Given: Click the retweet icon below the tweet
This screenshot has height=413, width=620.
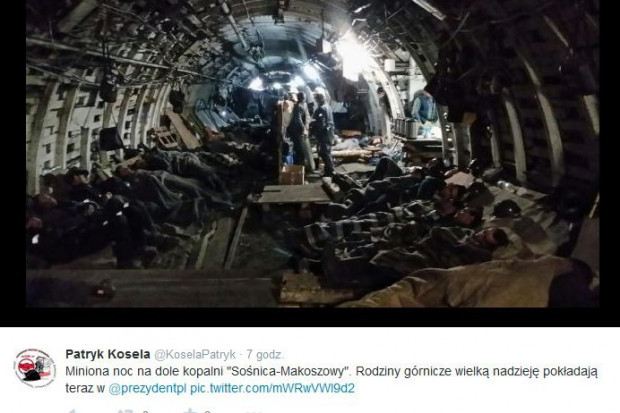Looking at the screenshot, I should click(x=125, y=411).
